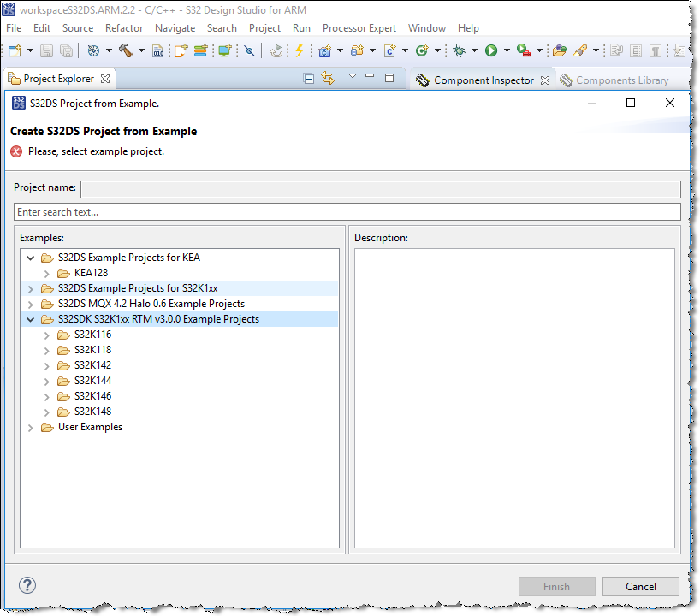The height and width of the screenshot is (616, 700).
Task: Open the Processor Expert menu
Action: (359, 28)
